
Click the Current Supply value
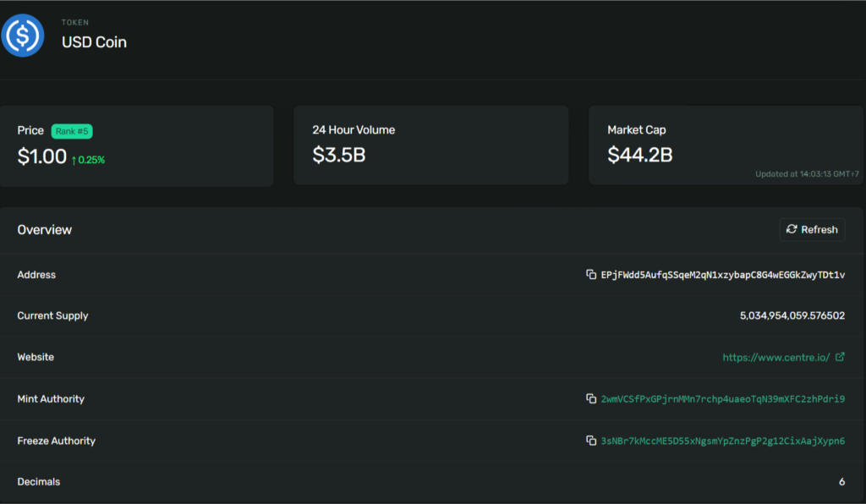(792, 315)
